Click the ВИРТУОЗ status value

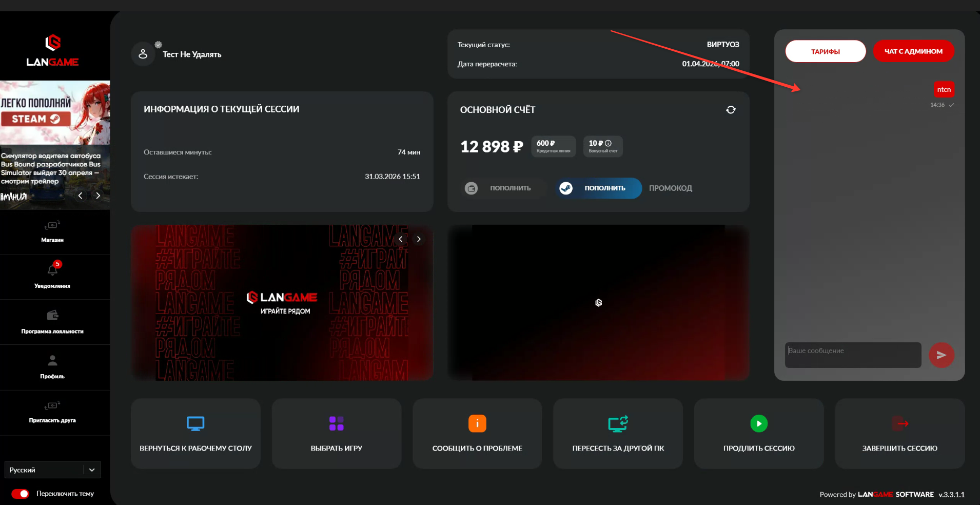point(723,45)
